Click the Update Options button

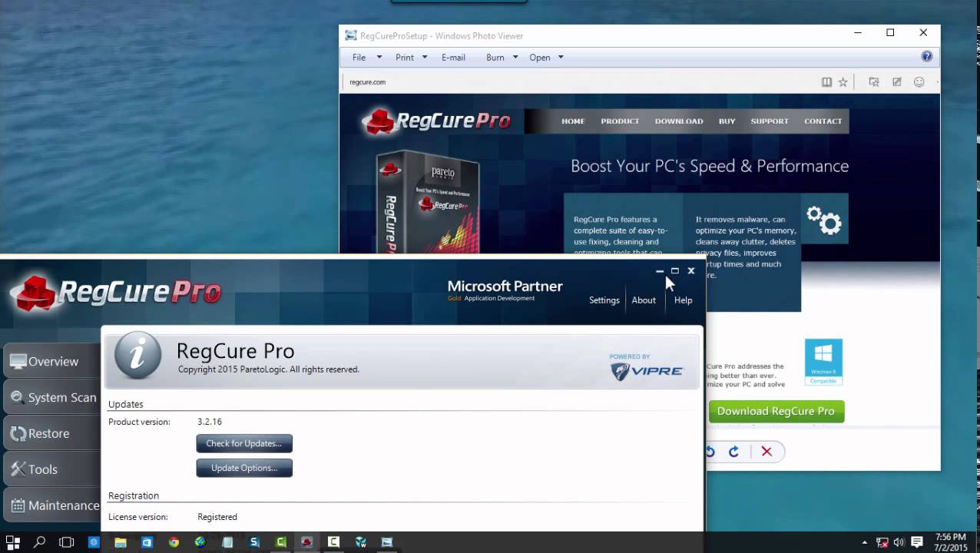(244, 468)
